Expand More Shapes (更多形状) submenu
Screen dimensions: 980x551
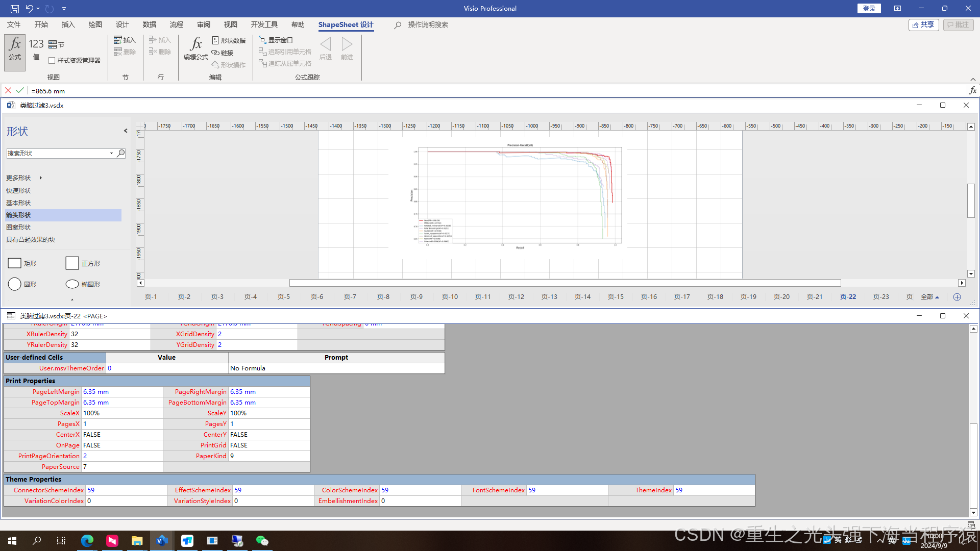coord(24,178)
